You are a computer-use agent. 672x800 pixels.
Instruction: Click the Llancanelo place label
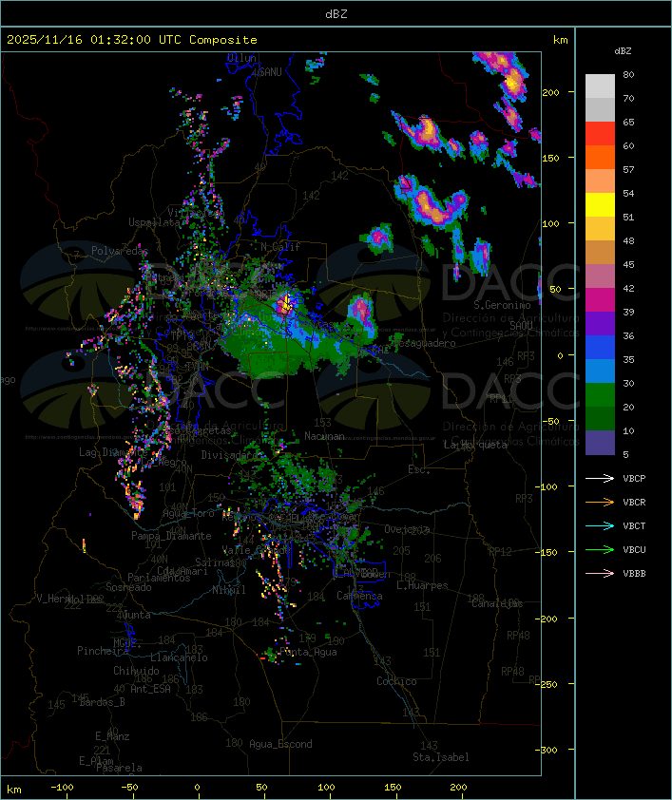pyautogui.click(x=179, y=657)
